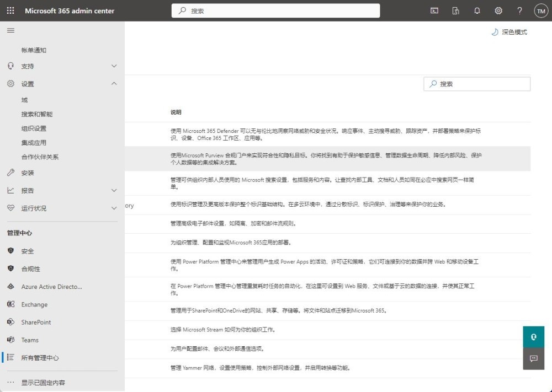Click the 设置 gear icon in sidebar
552x392 pixels.
10,84
